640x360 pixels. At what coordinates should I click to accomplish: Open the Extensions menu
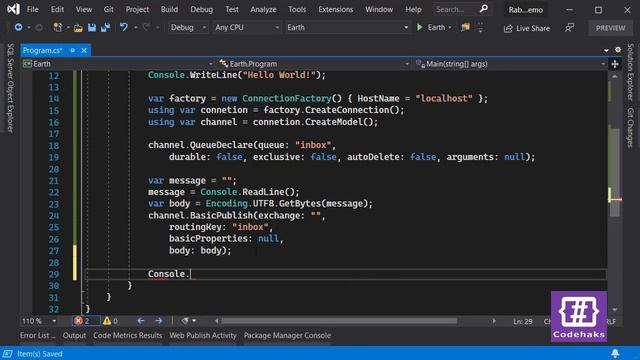[x=336, y=9]
